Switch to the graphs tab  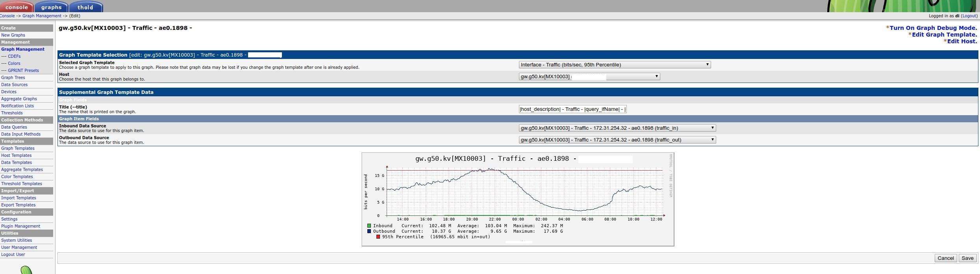click(51, 7)
